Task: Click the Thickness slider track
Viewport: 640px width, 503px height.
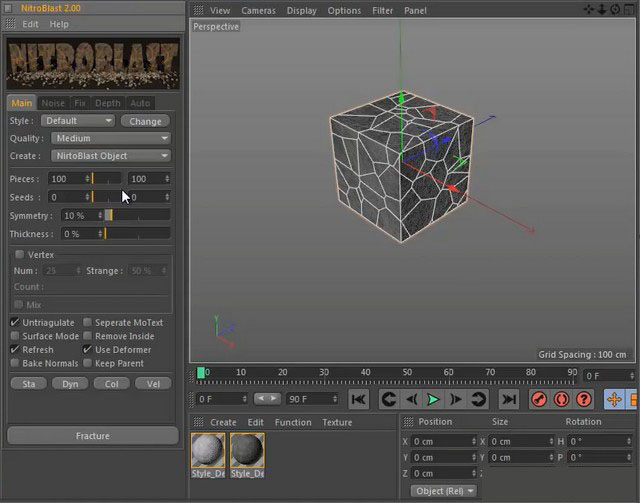Action: [x=138, y=234]
